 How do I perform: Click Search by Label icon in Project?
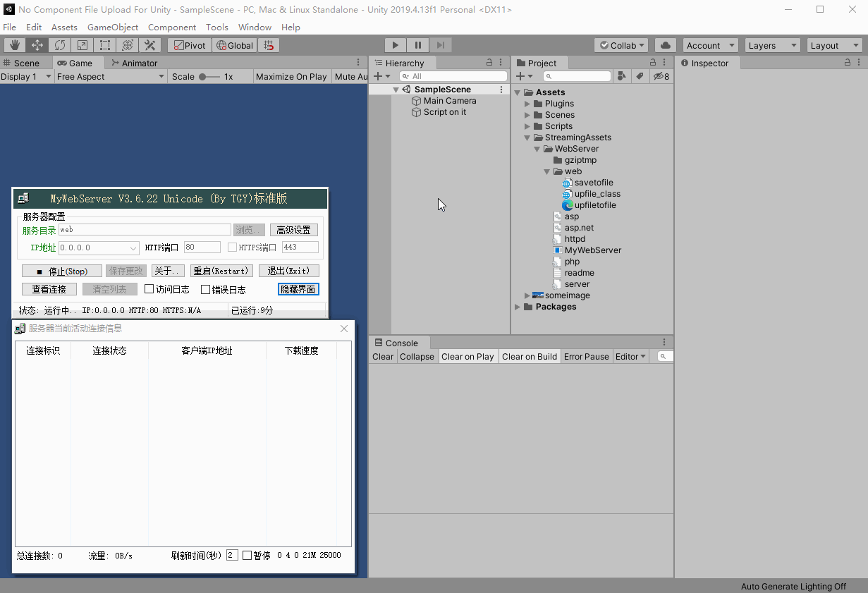point(640,76)
